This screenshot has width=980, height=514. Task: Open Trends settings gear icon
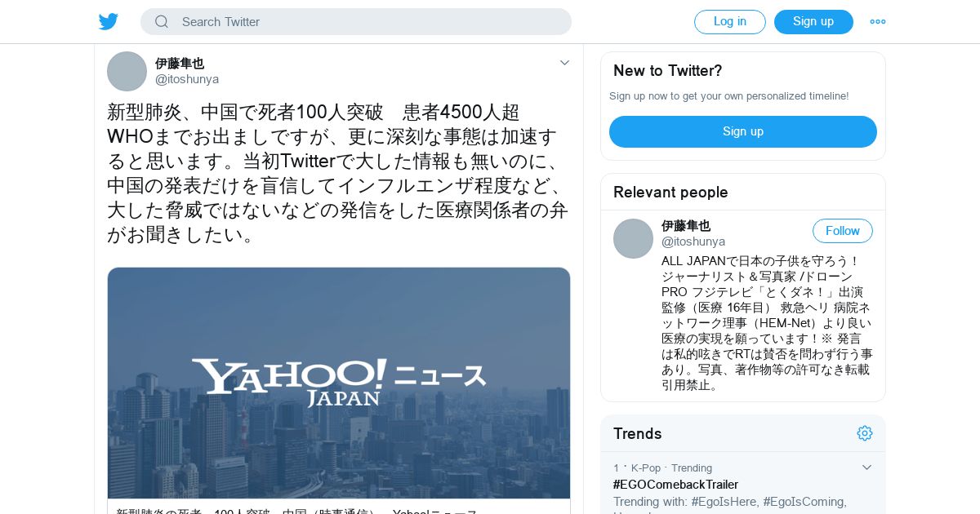pos(865,433)
